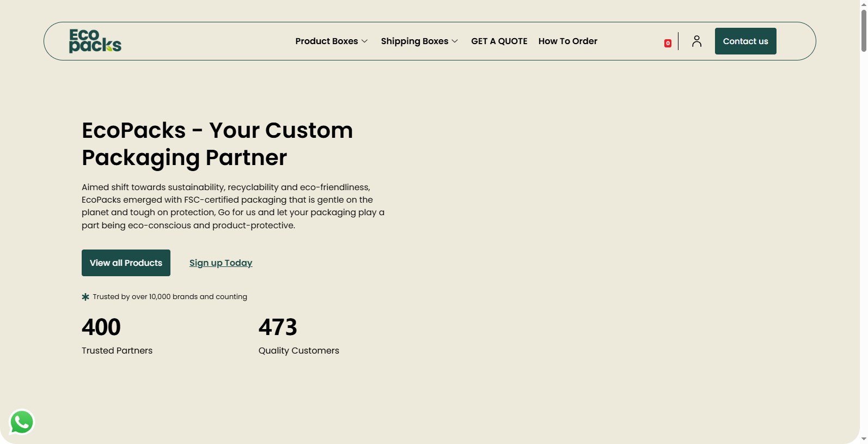Image resolution: width=868 pixels, height=444 pixels.
Task: Click the View all Products button
Action: (126, 263)
